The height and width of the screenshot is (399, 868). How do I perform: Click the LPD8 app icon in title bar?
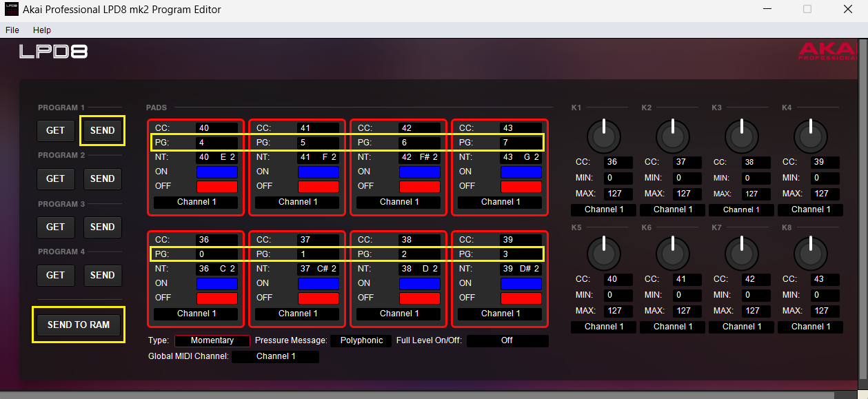pos(12,10)
